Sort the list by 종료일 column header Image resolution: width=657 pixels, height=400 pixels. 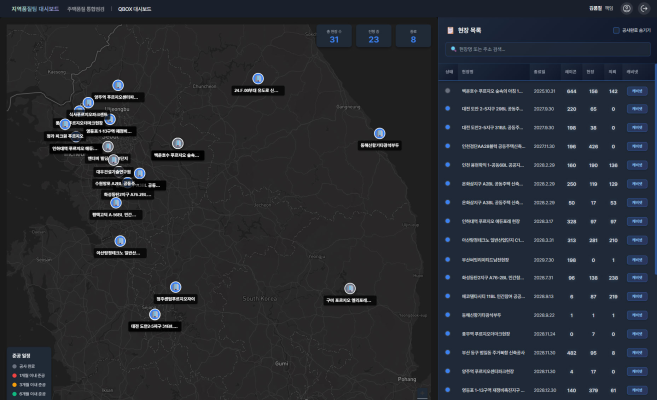tap(541, 71)
